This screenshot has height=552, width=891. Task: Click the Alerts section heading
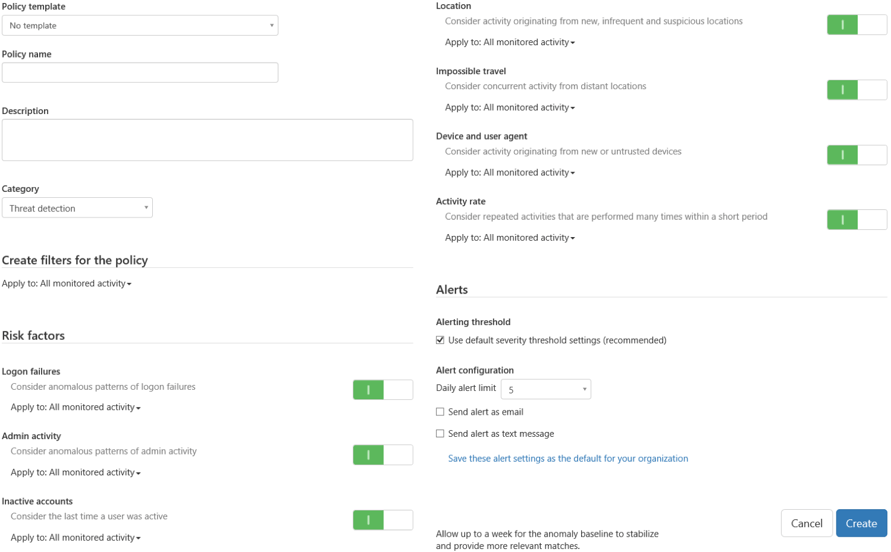[x=452, y=290]
